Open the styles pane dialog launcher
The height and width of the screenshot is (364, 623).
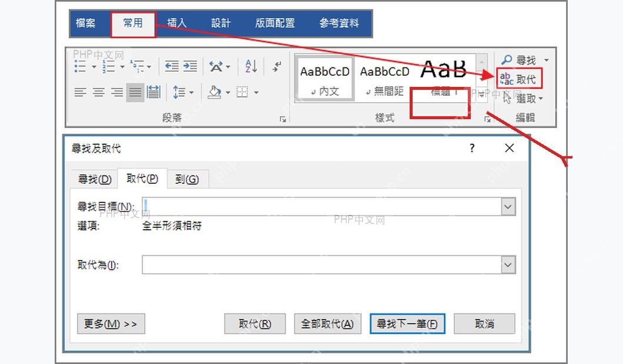tap(487, 119)
